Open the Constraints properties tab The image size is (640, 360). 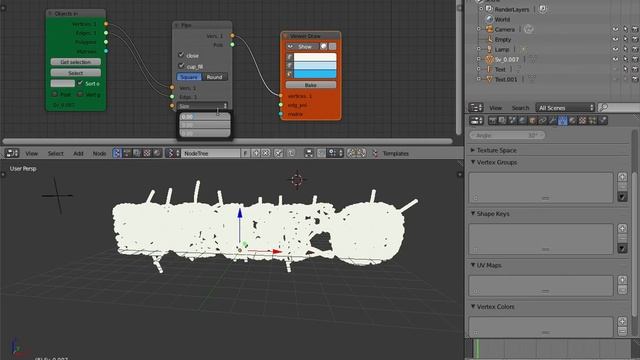click(542, 120)
